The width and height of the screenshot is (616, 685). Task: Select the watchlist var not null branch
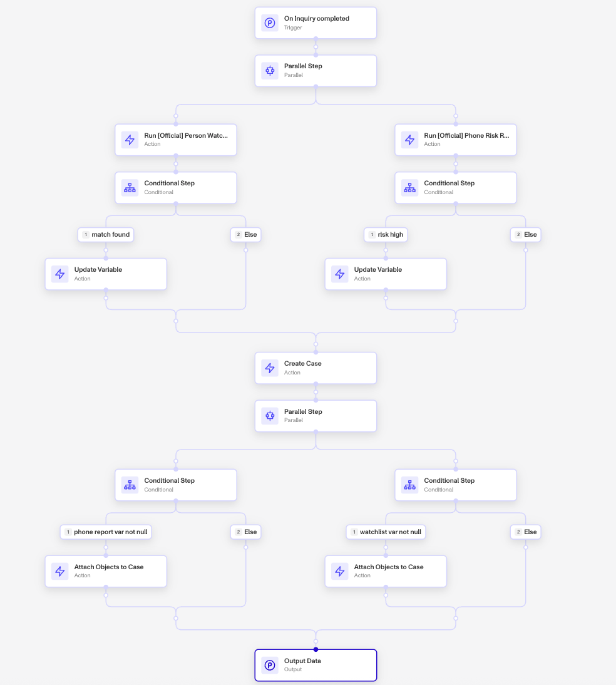[386, 532]
